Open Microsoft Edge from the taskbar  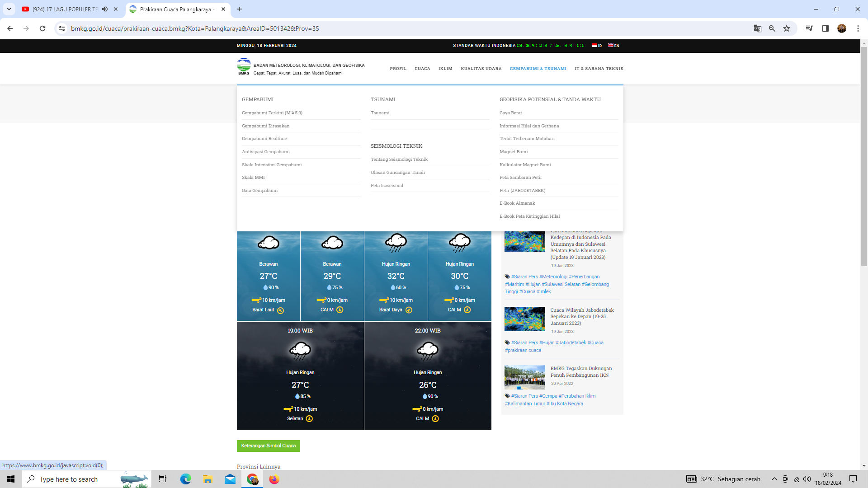(x=185, y=479)
